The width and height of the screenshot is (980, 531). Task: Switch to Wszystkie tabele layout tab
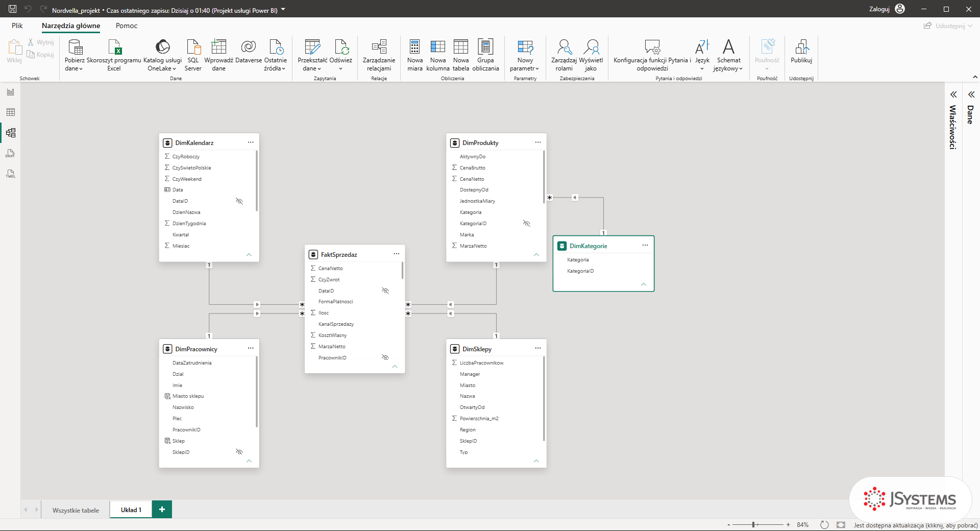76,510
